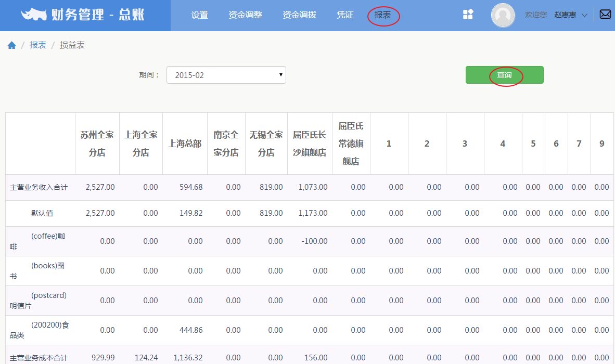615x364 pixels.
Task: Go to home via breadcrumb house icon
Action: (12, 45)
